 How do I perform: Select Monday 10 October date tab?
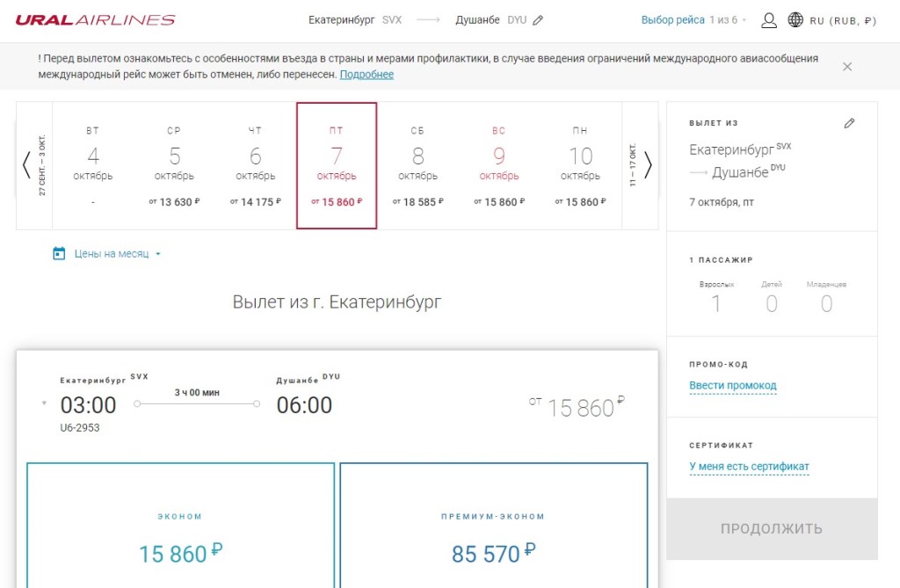(580, 165)
